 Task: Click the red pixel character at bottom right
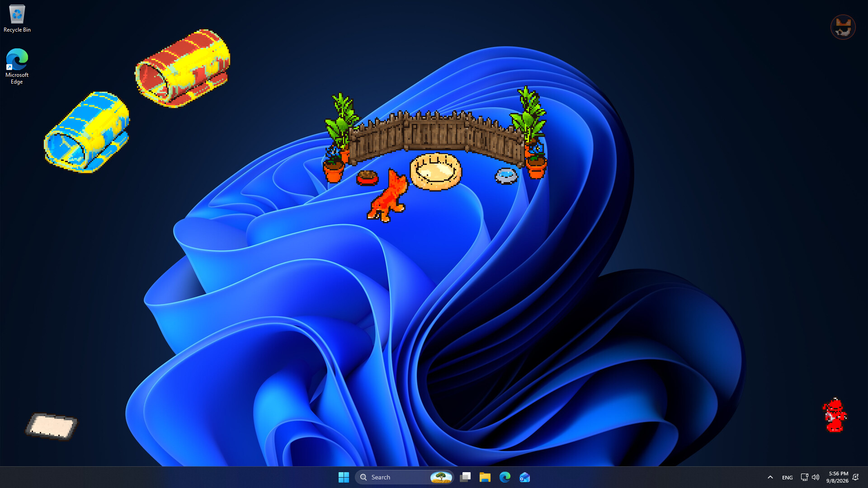(x=834, y=415)
